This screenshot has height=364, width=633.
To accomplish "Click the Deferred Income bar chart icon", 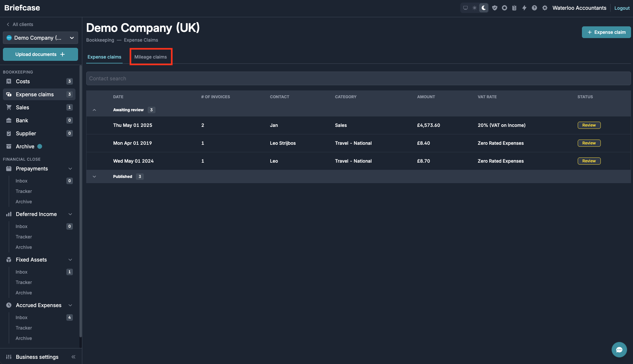I will point(9,214).
